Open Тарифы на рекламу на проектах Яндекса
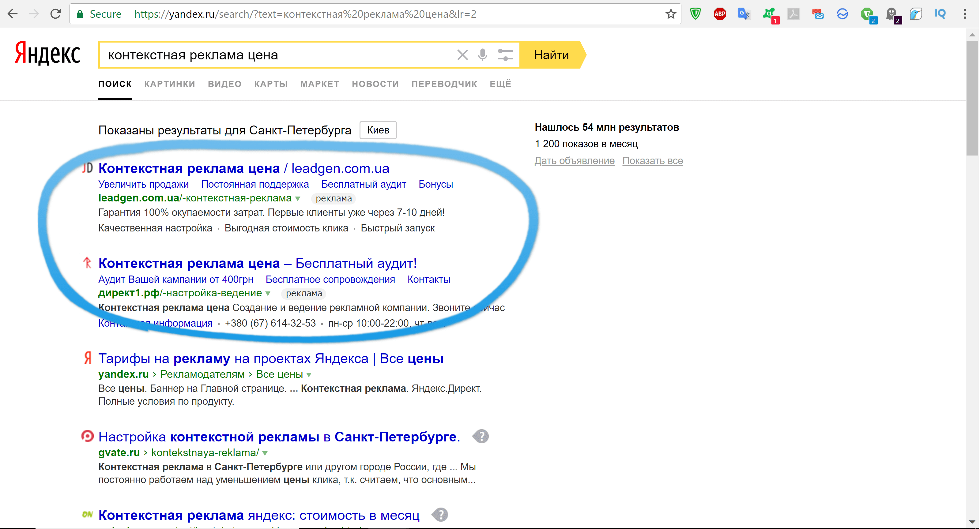This screenshot has height=529, width=980. [x=271, y=358]
